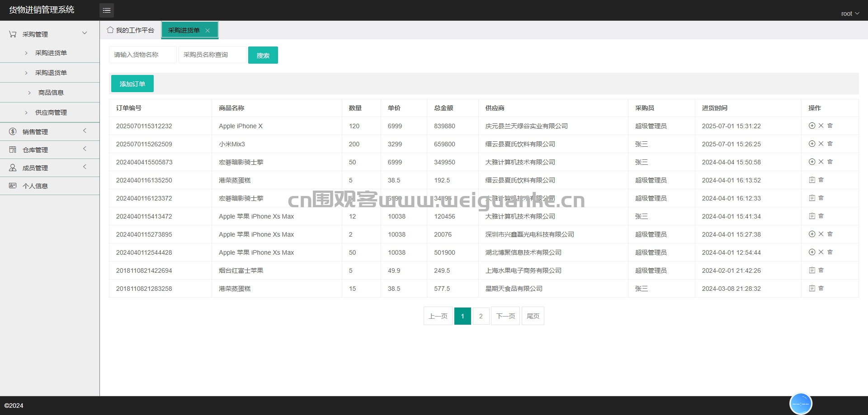Open 个人信息 in the sidebar
The image size is (868, 415).
point(50,186)
